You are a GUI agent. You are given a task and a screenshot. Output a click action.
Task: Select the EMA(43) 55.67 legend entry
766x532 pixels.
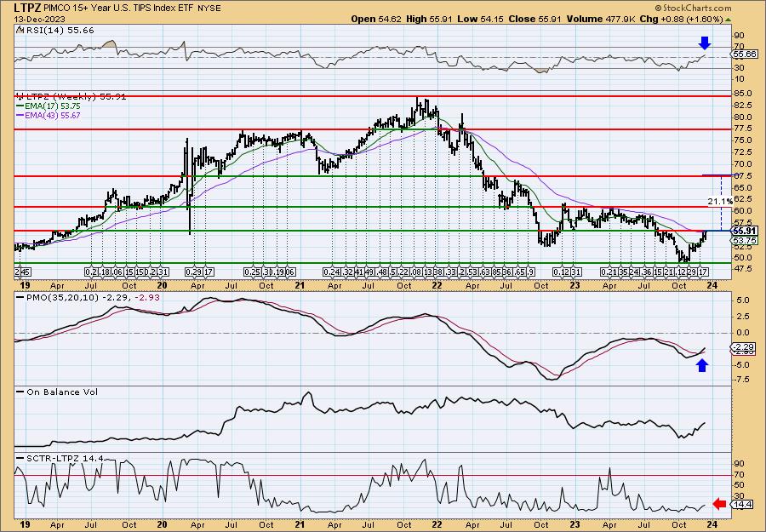tap(49, 115)
